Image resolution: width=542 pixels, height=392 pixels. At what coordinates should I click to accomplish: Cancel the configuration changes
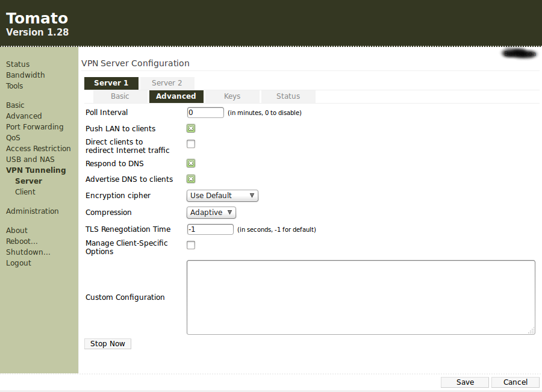515,382
